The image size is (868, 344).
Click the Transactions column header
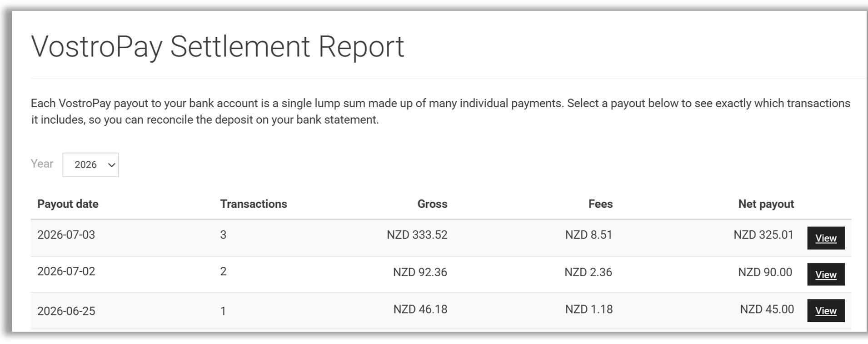[x=254, y=204]
